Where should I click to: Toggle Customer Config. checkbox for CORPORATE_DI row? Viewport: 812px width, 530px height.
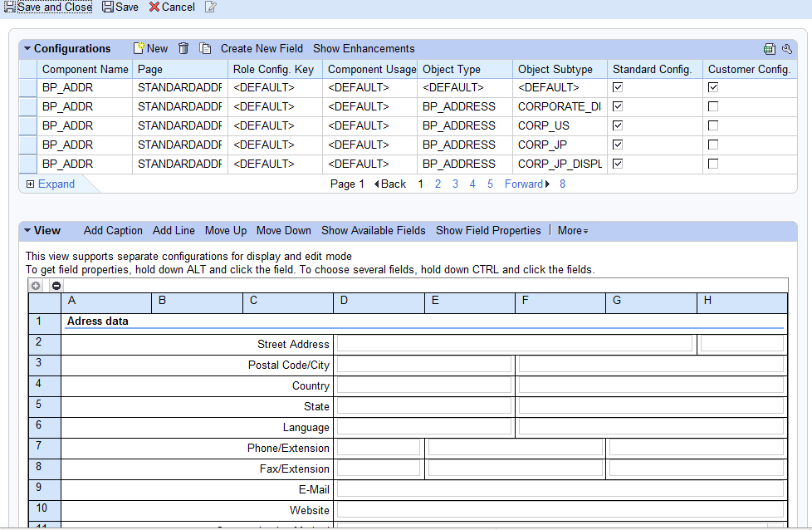pos(713,106)
